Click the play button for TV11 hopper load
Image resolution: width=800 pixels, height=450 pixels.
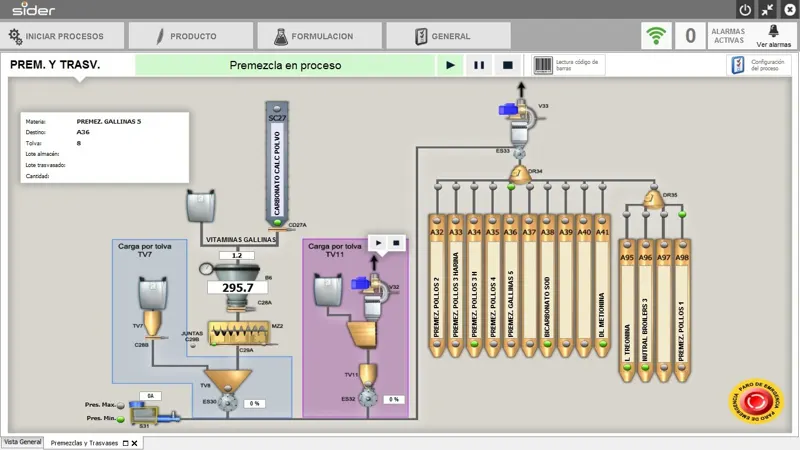click(x=378, y=243)
